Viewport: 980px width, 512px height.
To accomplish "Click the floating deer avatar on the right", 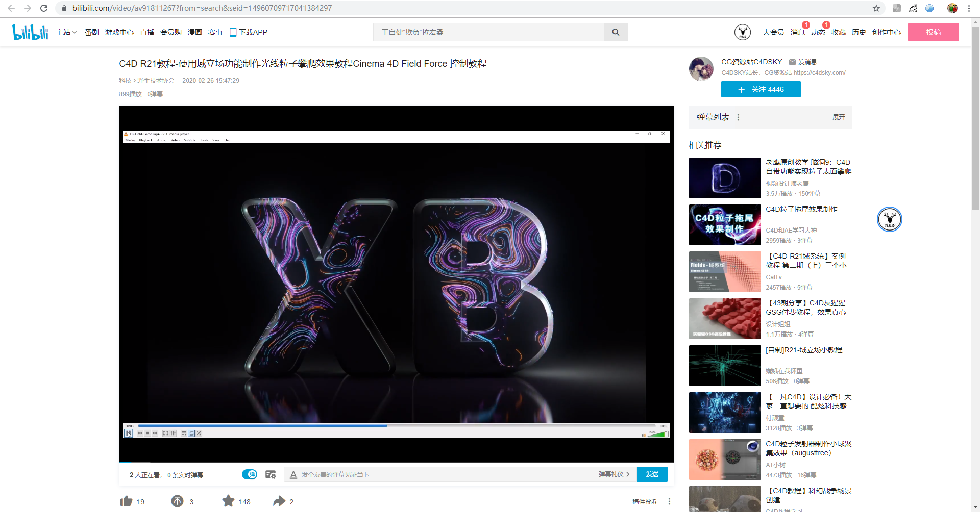I will (890, 219).
